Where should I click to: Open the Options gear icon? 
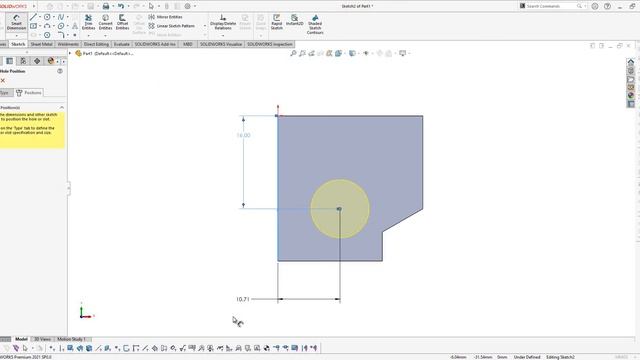point(187,6)
